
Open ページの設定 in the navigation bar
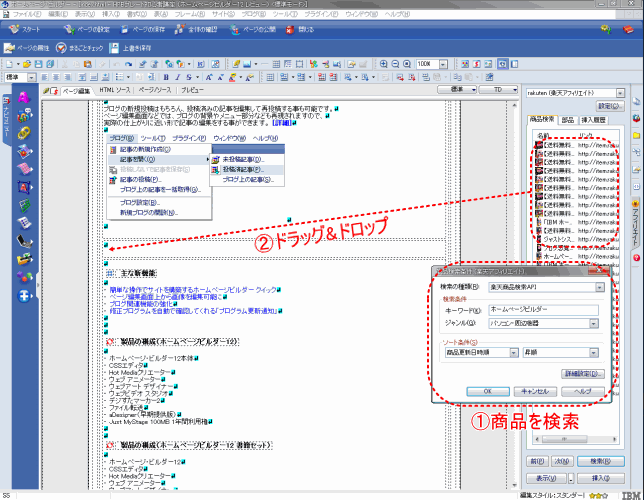(87, 30)
